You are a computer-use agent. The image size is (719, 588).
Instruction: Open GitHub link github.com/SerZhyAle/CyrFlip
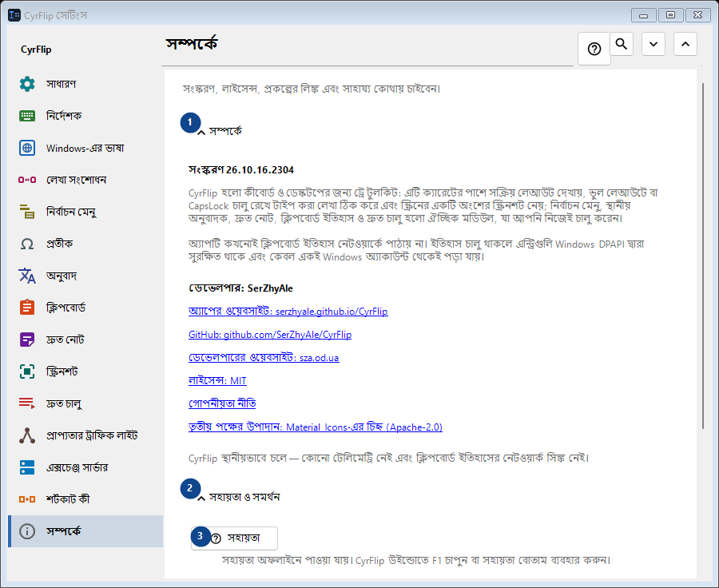click(x=270, y=335)
